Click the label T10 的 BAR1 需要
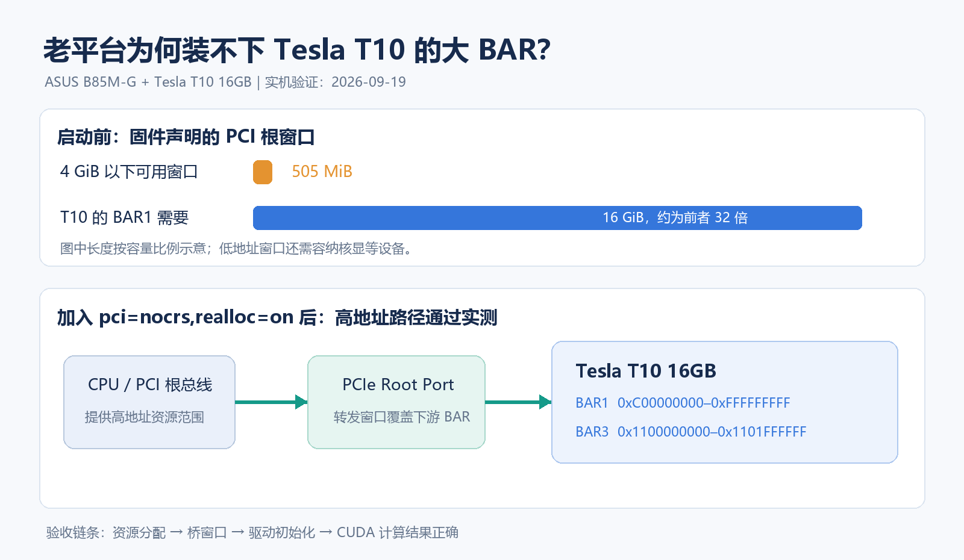This screenshot has height=560, width=964. pos(125,217)
